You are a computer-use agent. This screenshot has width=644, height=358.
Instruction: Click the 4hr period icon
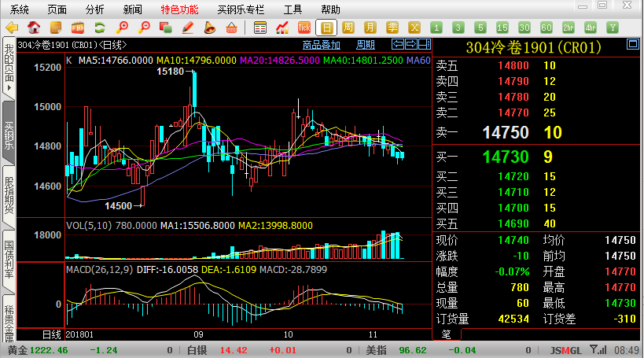pos(591,28)
